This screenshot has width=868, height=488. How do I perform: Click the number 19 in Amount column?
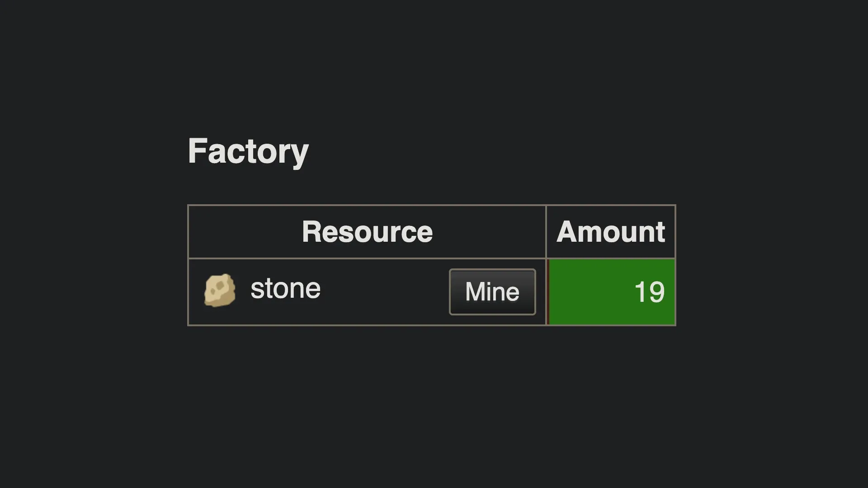[x=649, y=292]
